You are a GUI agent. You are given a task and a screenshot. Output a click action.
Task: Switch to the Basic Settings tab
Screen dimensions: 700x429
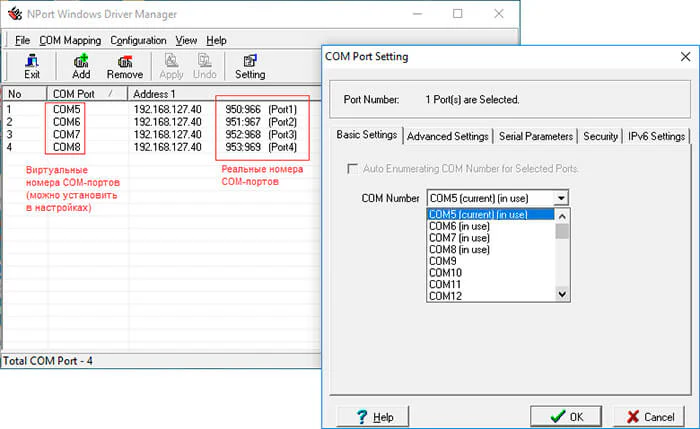(367, 135)
